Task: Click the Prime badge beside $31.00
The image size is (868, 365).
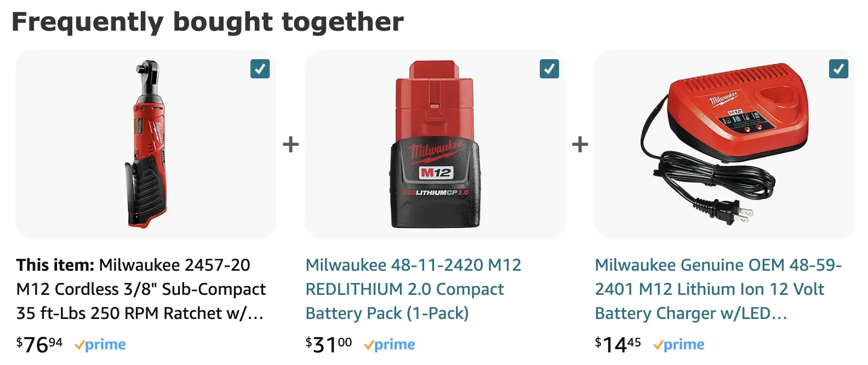Action: tap(390, 345)
